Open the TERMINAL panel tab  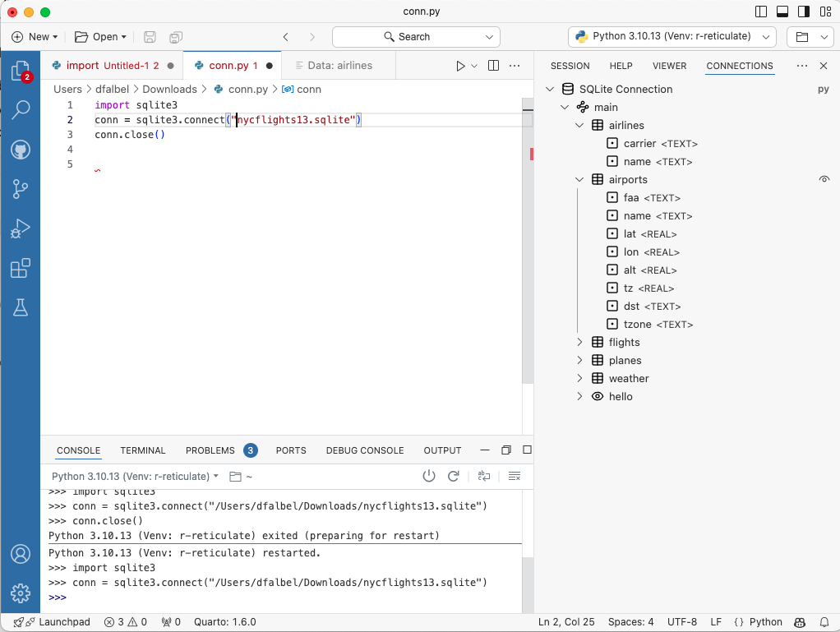(x=142, y=450)
